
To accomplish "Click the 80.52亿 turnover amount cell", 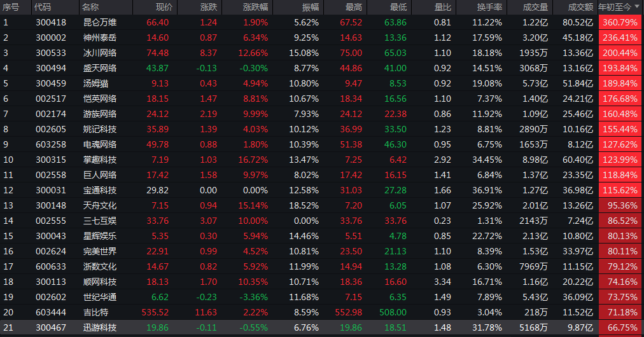I will (578, 22).
